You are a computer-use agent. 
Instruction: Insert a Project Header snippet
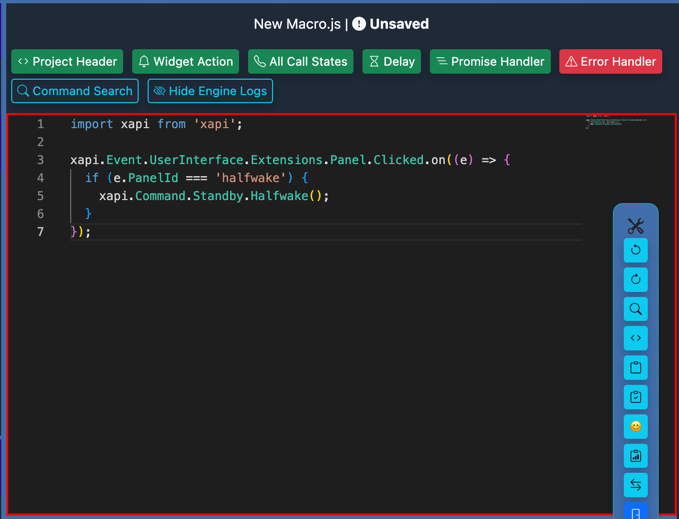(67, 62)
